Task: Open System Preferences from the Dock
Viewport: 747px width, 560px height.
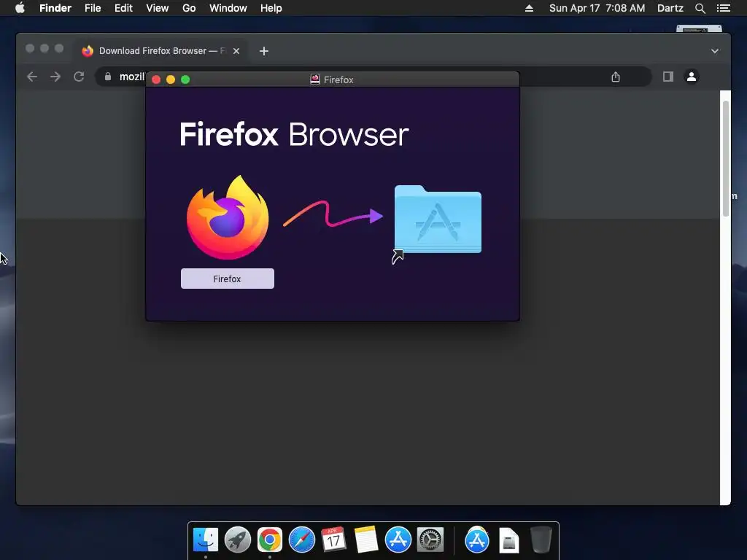Action: [430, 540]
